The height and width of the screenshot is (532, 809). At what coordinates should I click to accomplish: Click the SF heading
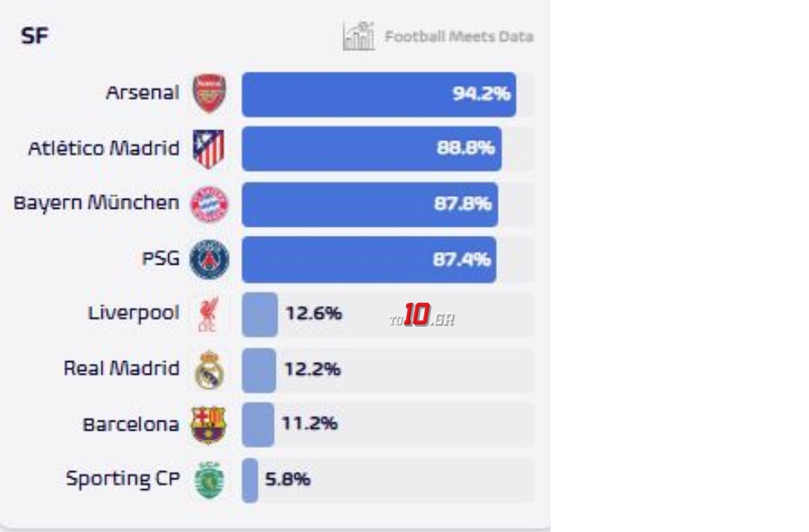pos(35,36)
